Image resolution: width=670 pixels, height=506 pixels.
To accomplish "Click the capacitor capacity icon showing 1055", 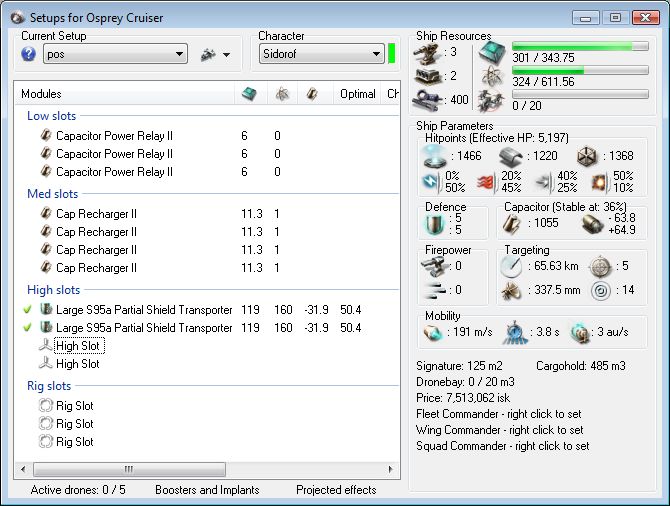I will pyautogui.click(x=511, y=224).
